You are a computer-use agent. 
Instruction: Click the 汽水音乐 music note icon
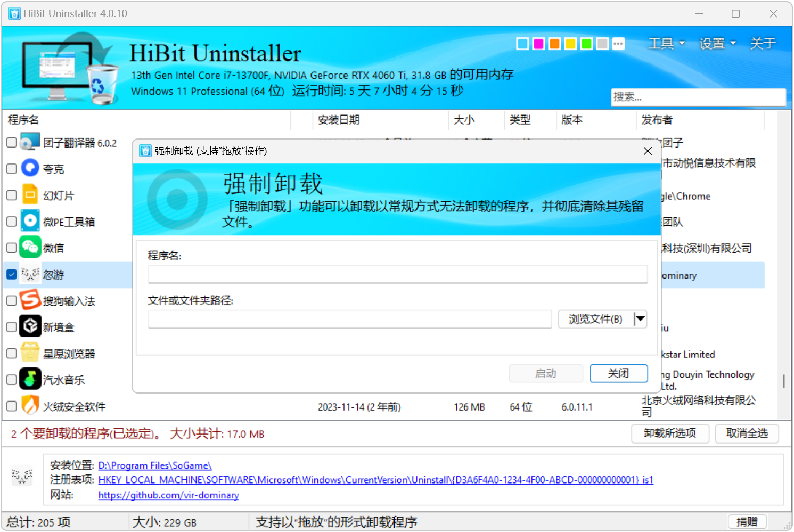pyautogui.click(x=30, y=380)
